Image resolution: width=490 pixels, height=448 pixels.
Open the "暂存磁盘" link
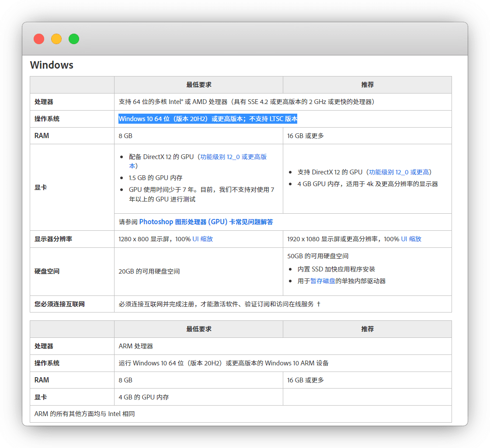[323, 281]
